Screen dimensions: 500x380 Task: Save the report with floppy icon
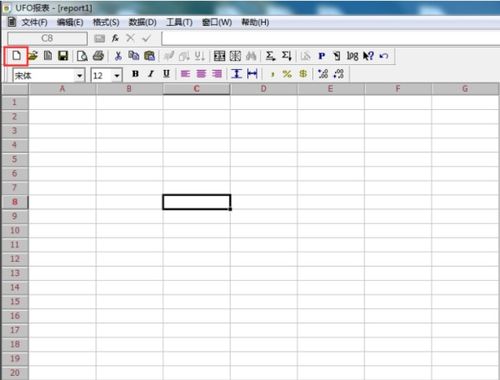(63, 56)
